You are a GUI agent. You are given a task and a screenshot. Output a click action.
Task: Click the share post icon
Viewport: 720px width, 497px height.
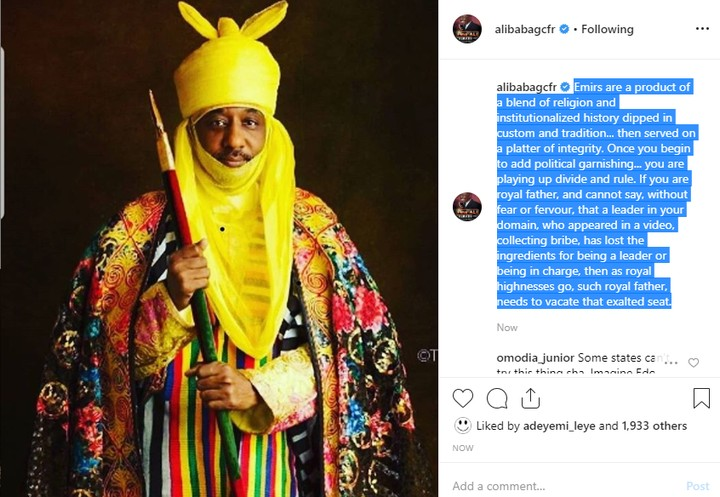coord(530,398)
